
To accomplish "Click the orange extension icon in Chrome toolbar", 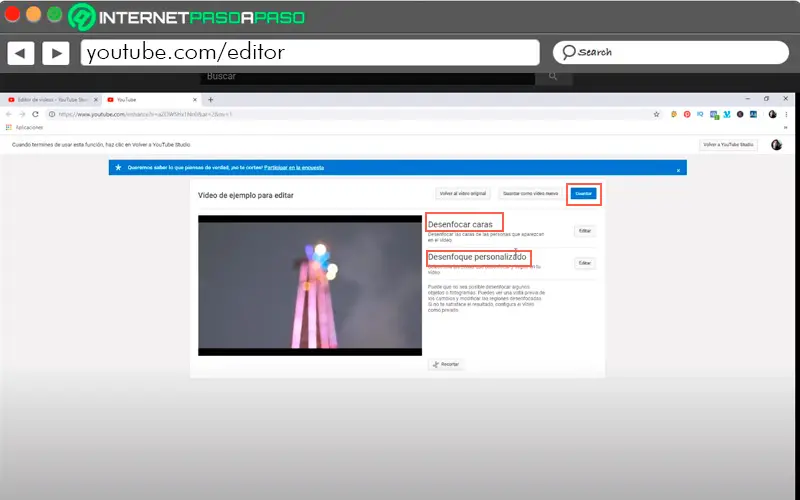I will [x=674, y=114].
